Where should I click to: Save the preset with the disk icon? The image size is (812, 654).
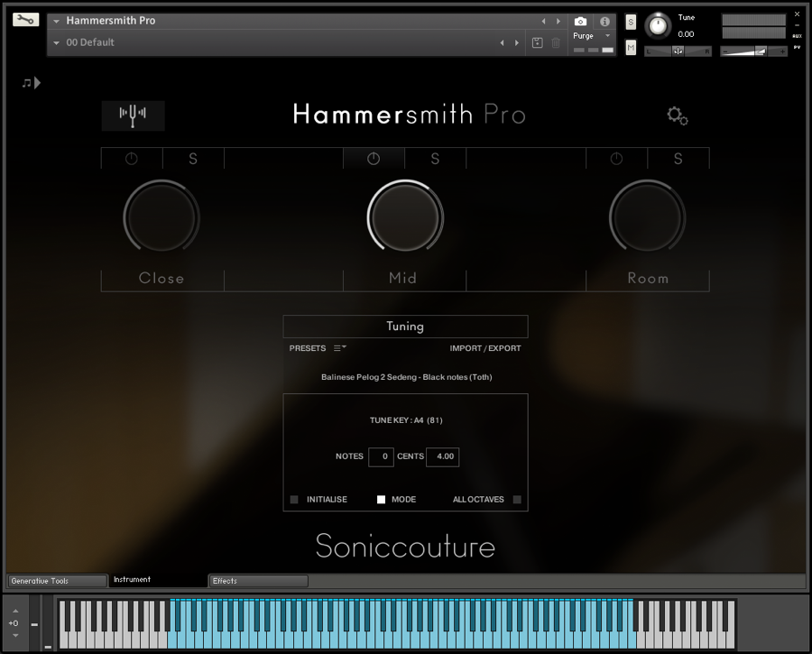[538, 43]
